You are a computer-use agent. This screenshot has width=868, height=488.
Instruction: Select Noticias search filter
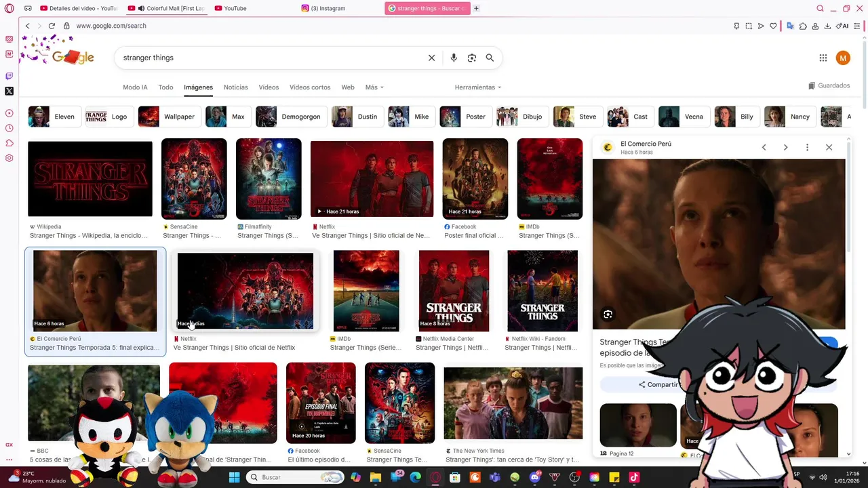236,87
